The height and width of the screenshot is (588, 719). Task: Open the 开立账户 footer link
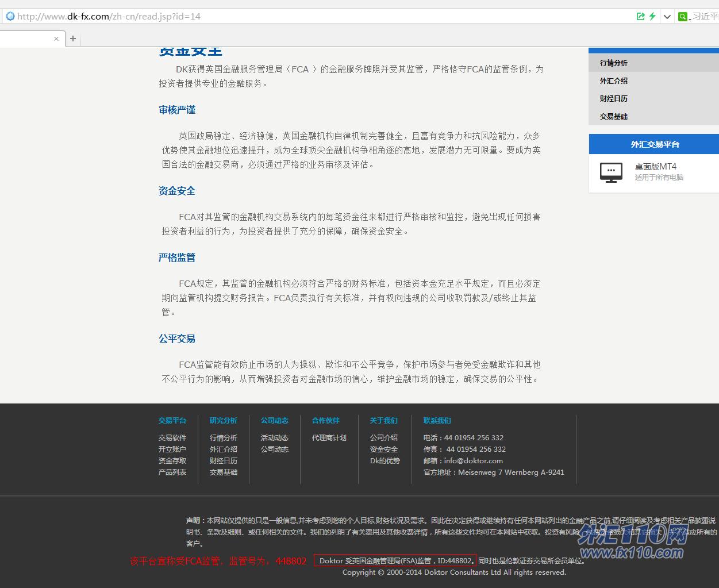pos(172,449)
